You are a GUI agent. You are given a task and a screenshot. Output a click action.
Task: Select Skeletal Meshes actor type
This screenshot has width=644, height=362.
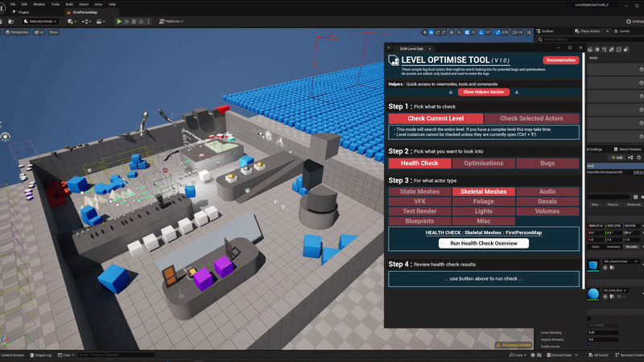(x=484, y=191)
